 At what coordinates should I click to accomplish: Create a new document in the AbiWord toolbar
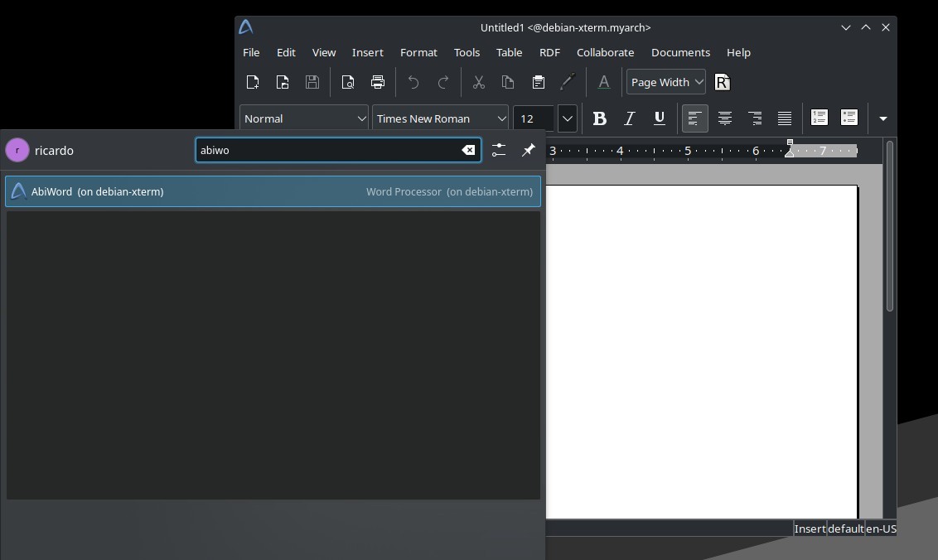pyautogui.click(x=253, y=82)
